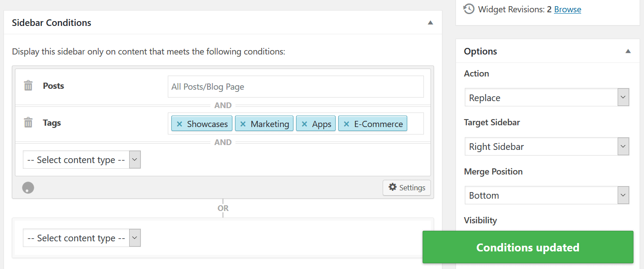Remove the E-Commerce tag
Image resolution: width=644 pixels, height=269 pixels.
click(x=346, y=124)
